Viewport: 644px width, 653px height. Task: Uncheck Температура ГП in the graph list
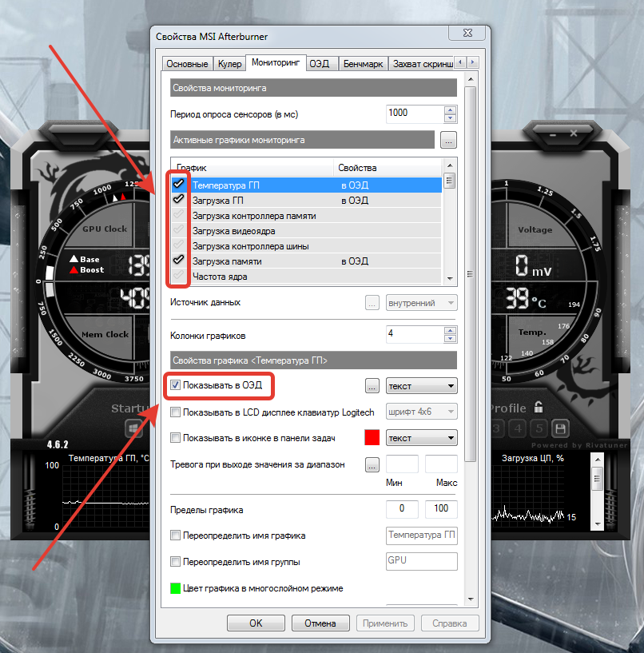click(178, 185)
